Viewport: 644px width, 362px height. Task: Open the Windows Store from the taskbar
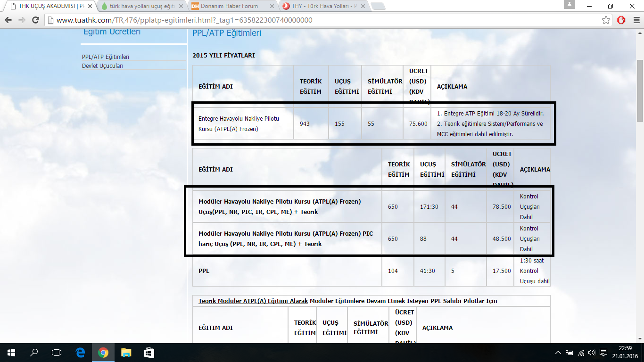pos(149,353)
